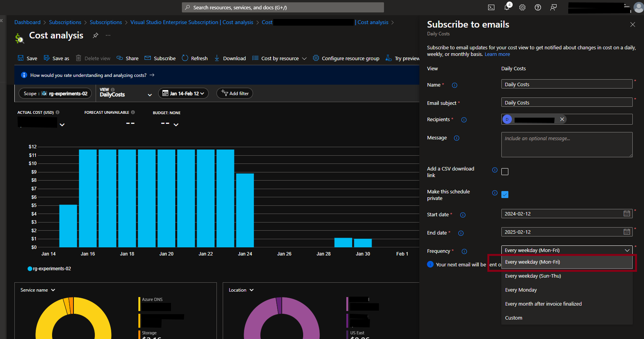Select Every month after invoice finalized

(567, 304)
